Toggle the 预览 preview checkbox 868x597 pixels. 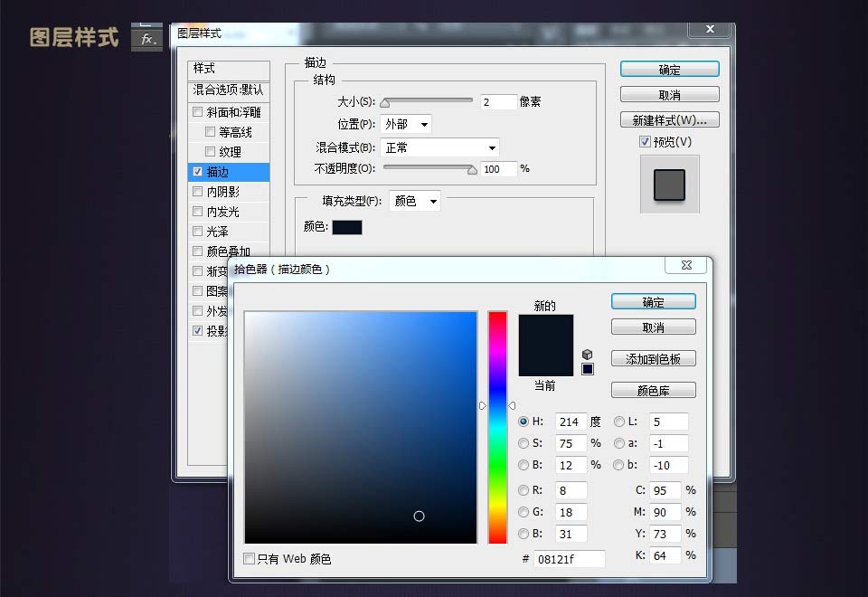(x=645, y=142)
